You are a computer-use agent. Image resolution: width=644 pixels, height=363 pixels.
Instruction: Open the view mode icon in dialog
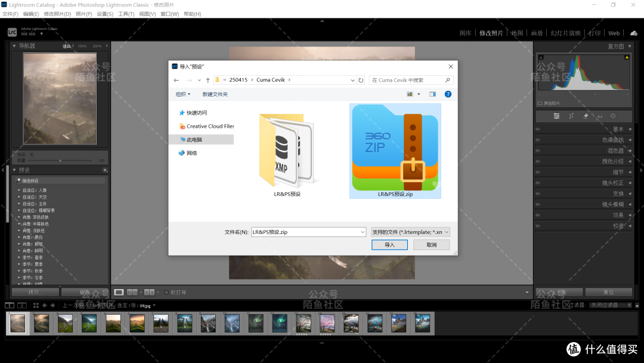(x=410, y=94)
